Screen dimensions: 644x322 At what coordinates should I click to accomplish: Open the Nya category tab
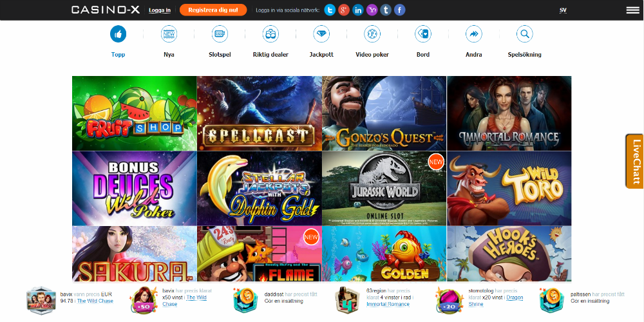169,54
